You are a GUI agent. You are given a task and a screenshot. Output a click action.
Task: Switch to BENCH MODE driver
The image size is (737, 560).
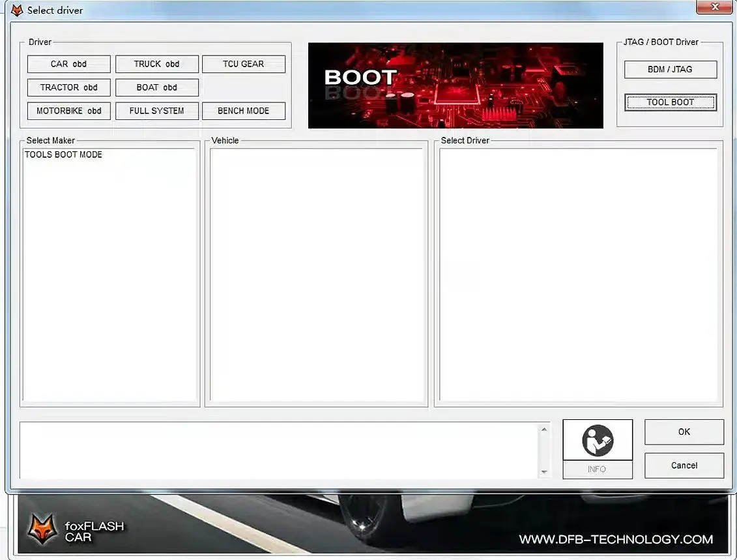tap(244, 111)
